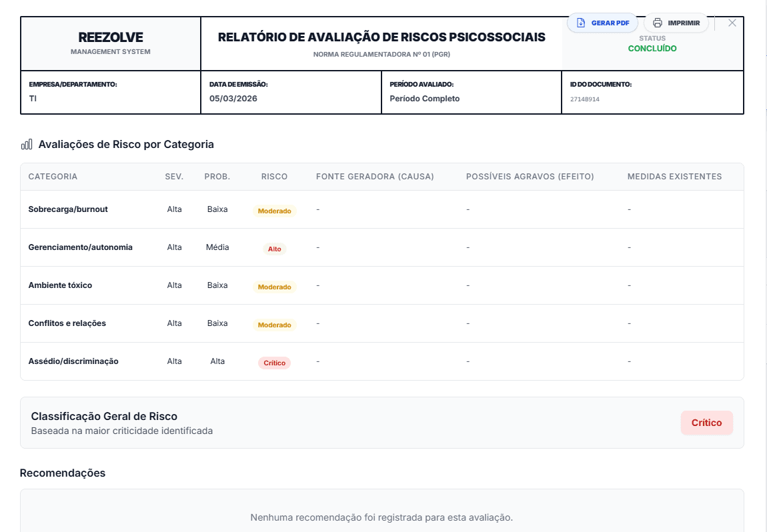The height and width of the screenshot is (532, 767).
Task: Click the Moderado badge for Conflitos e relações
Action: click(x=273, y=325)
